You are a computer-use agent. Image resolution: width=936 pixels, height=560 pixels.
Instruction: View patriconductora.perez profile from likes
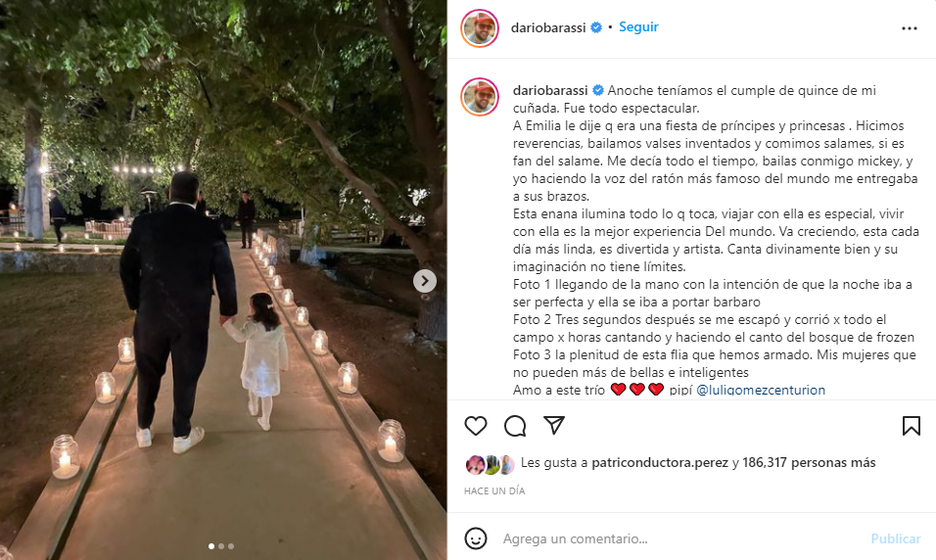click(x=660, y=463)
